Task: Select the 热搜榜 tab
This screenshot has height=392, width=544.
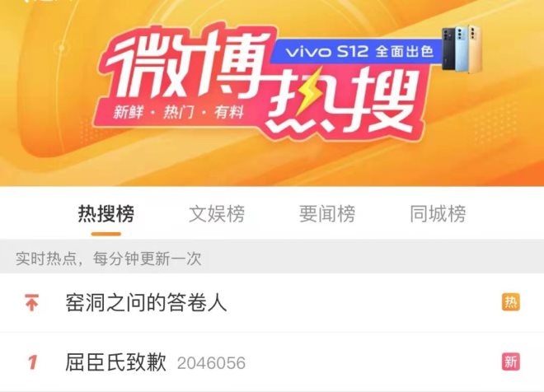Action: point(106,213)
